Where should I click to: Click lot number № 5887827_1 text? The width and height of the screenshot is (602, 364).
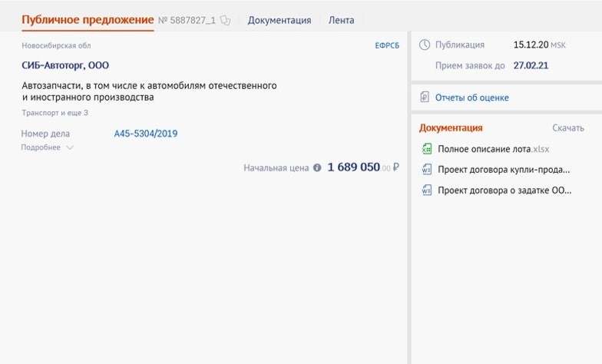tap(187, 20)
